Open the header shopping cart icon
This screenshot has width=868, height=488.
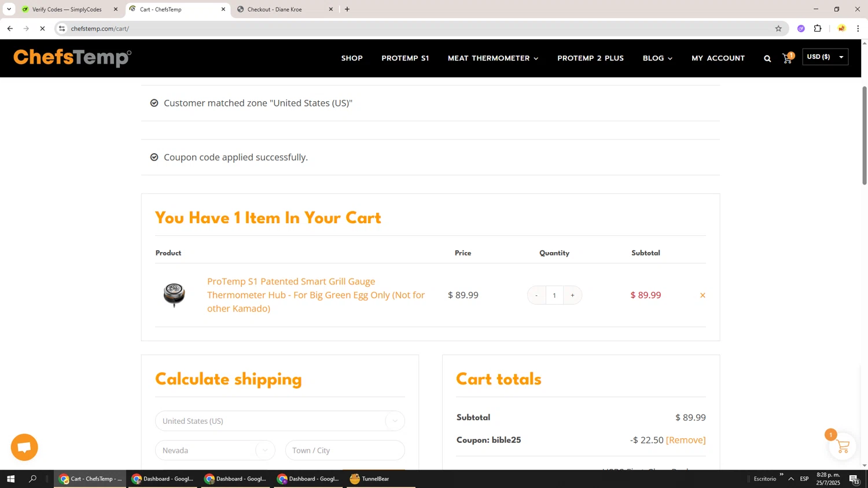click(x=788, y=58)
